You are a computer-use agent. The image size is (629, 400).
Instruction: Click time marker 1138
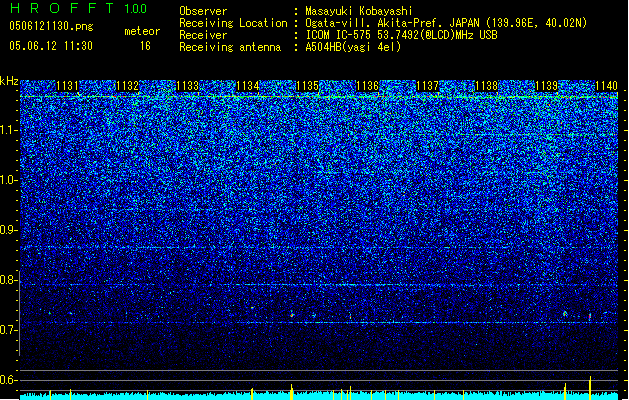coord(487,85)
